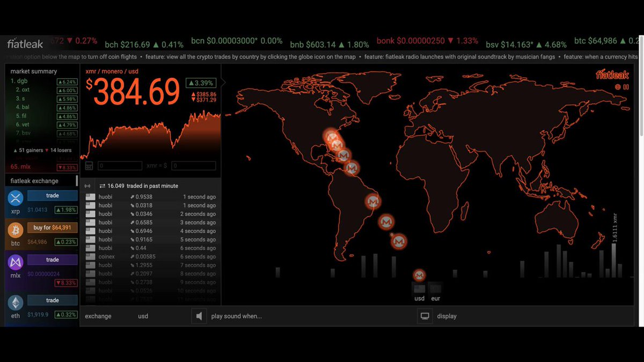Click the monitor display icon
The height and width of the screenshot is (362, 644).
pos(425,316)
